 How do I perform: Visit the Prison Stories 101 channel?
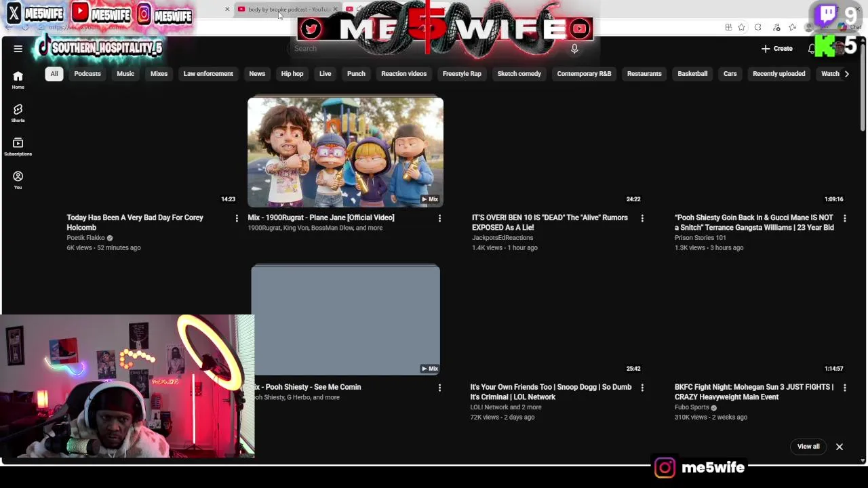point(701,238)
